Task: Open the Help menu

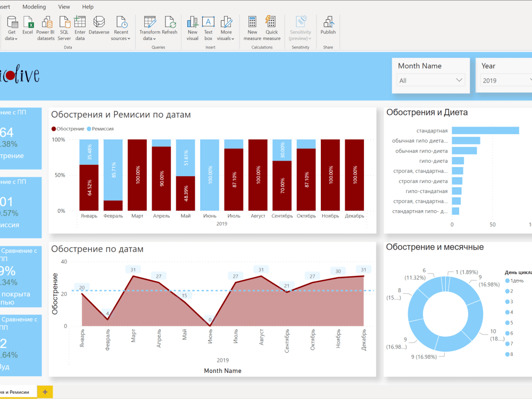Action: [88, 6]
